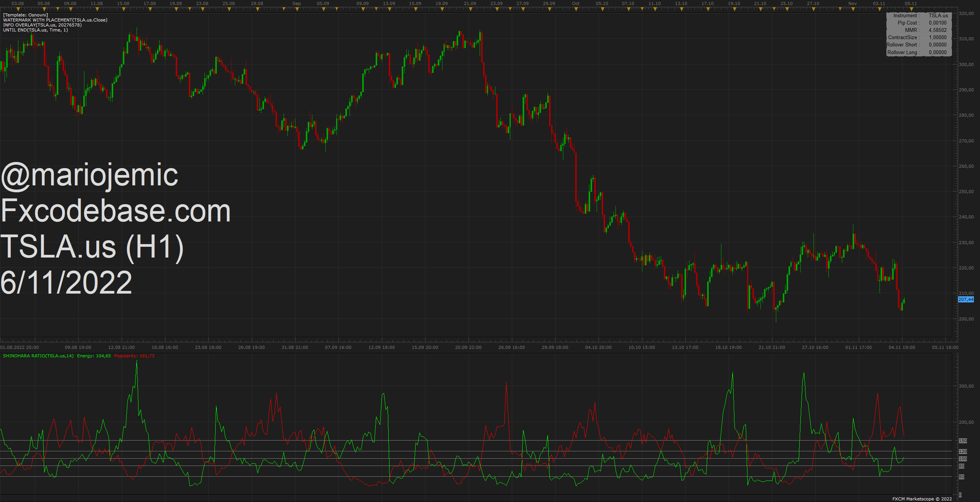
Task: Select the '[Template: Osnovni]' label
Action: coord(25,15)
